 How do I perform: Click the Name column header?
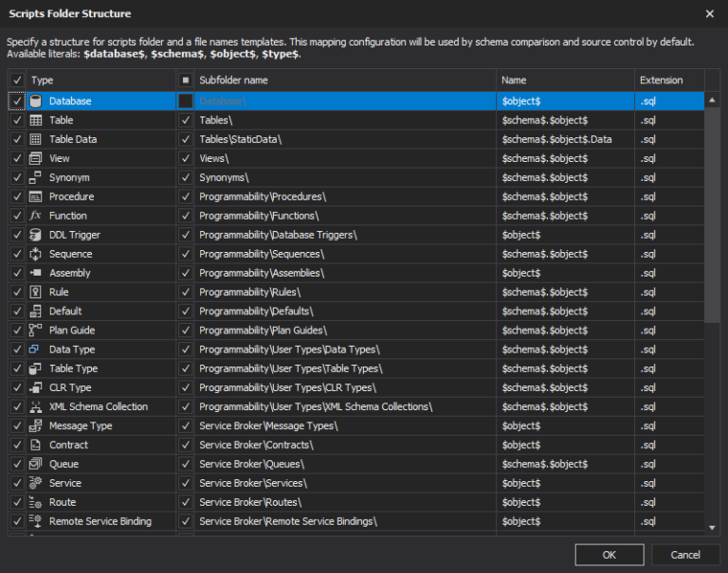[565, 80]
